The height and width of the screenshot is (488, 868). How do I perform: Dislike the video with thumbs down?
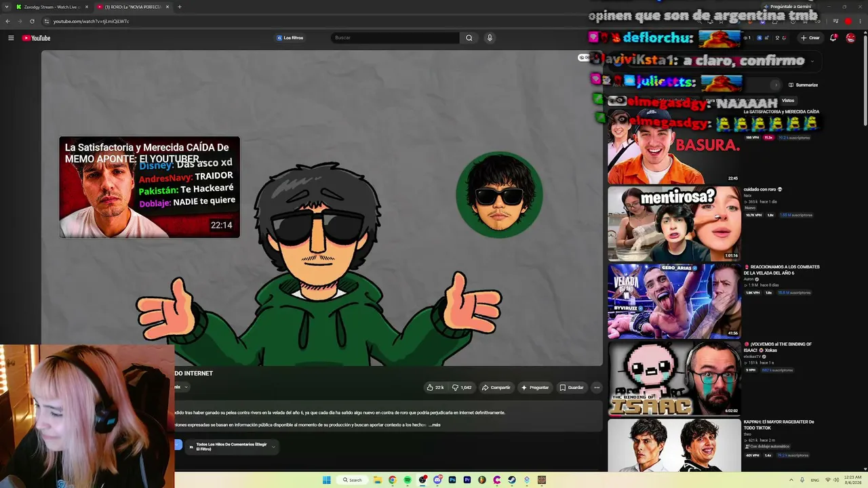pyautogui.click(x=462, y=388)
